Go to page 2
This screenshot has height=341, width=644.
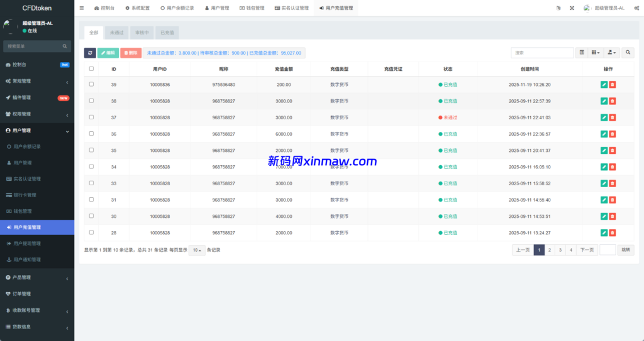pyautogui.click(x=550, y=250)
